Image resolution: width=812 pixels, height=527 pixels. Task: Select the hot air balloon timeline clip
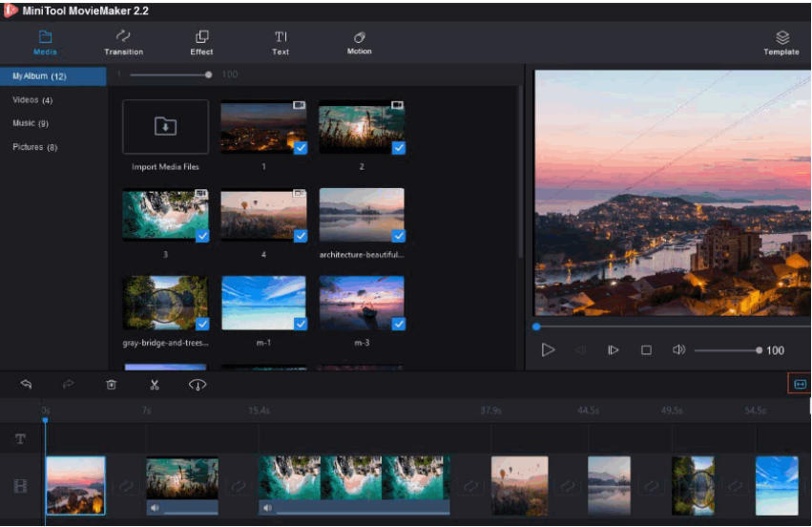coord(519,485)
